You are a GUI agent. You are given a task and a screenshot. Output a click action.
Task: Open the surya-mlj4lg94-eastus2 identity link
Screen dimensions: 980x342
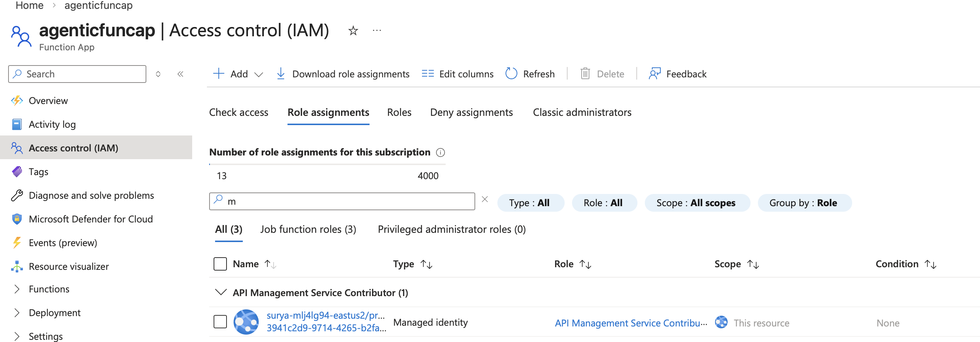tap(325, 315)
